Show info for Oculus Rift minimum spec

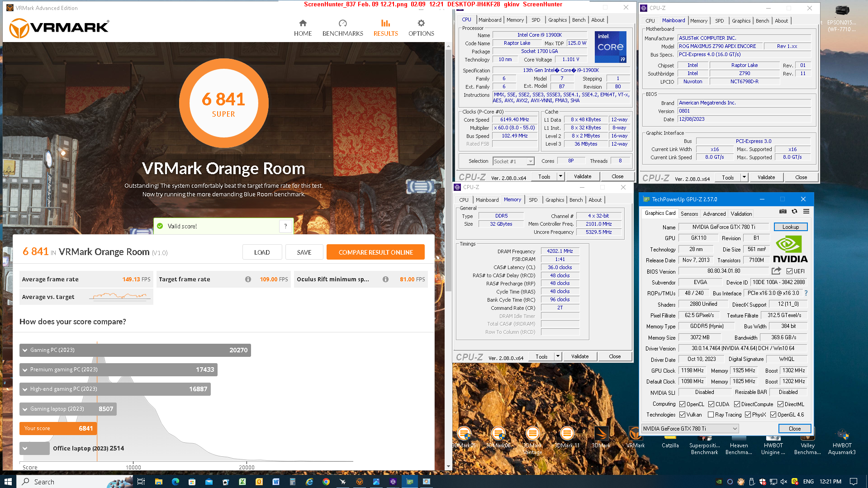tap(385, 280)
